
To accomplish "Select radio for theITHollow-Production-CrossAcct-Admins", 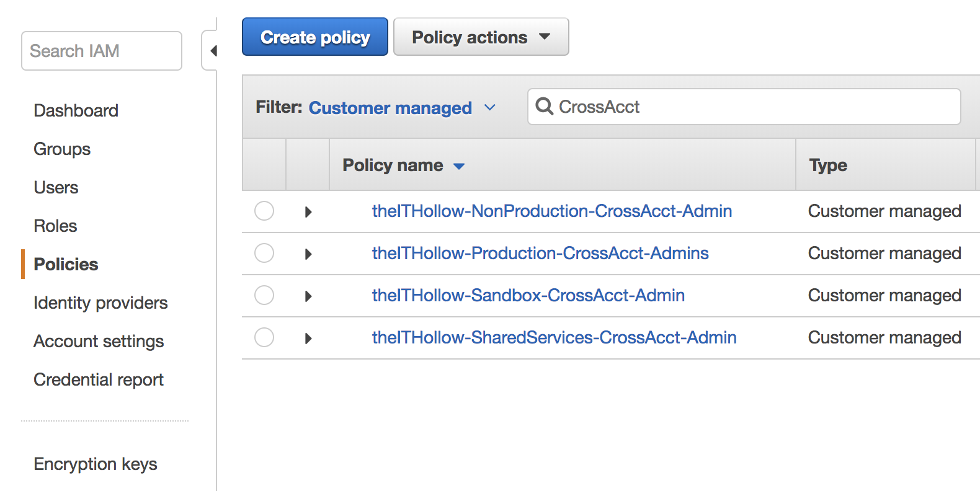I will pyautogui.click(x=264, y=253).
